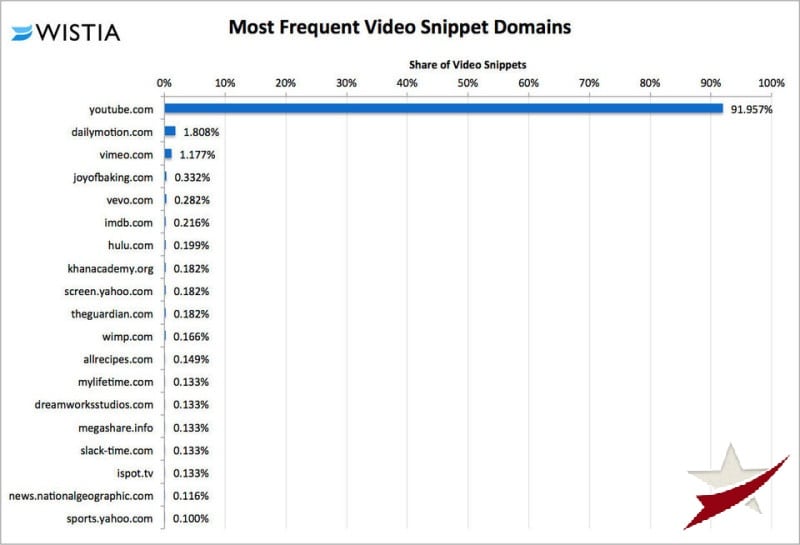Click the youtube.com blue bar

[443, 109]
